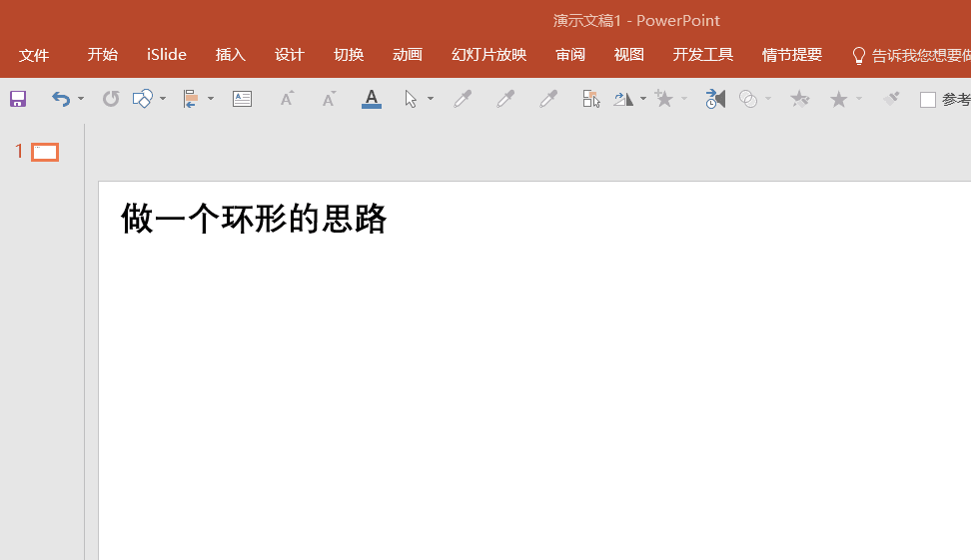Viewport: 971px width, 560px height.
Task: Expand the Select arrow tool dropdown
Action: click(431, 99)
